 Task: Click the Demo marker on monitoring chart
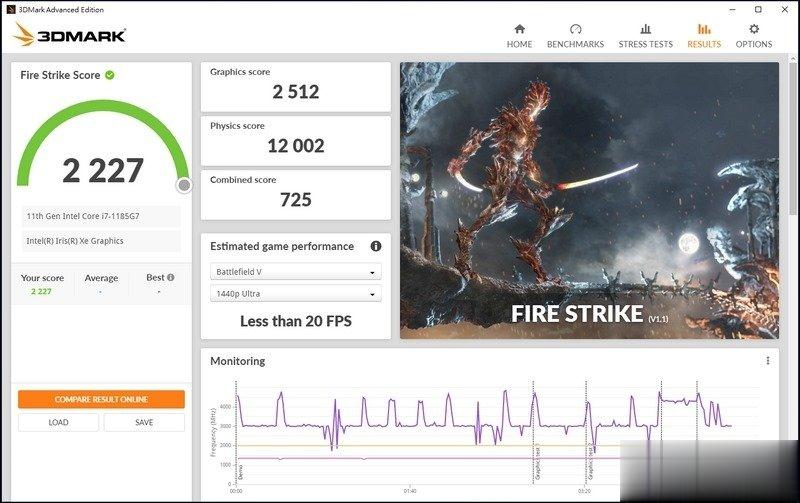pyautogui.click(x=240, y=472)
